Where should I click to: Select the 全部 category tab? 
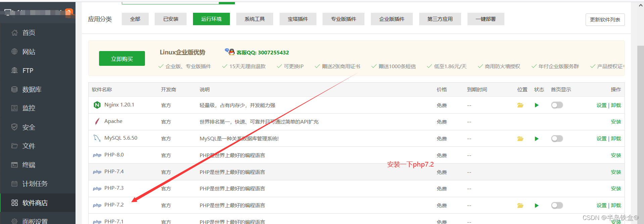(x=135, y=19)
